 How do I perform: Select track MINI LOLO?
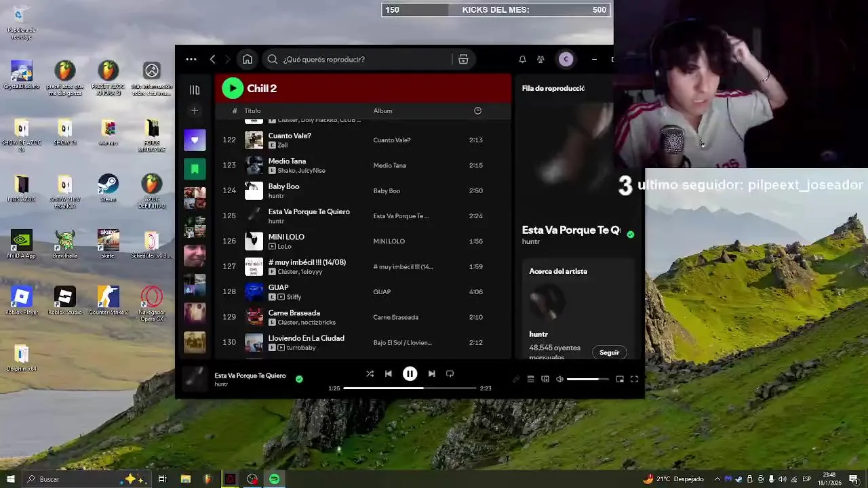(x=363, y=241)
